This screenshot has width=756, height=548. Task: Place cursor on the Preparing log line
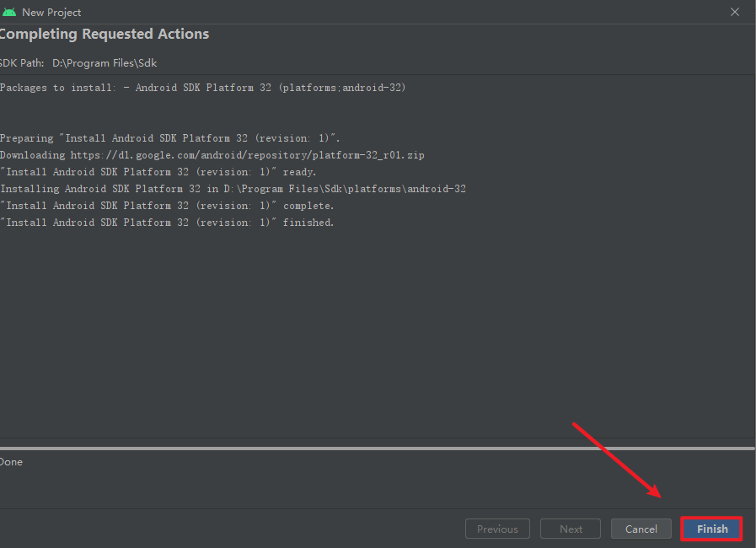pos(169,138)
